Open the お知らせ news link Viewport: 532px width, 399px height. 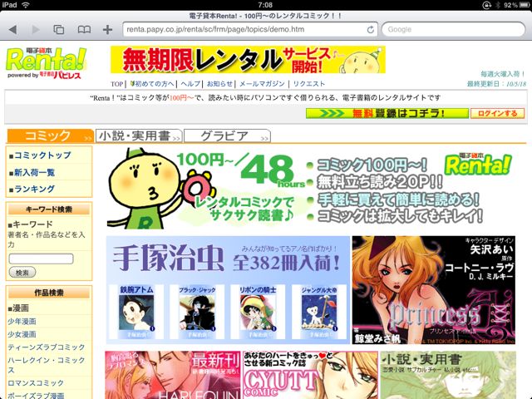point(219,84)
